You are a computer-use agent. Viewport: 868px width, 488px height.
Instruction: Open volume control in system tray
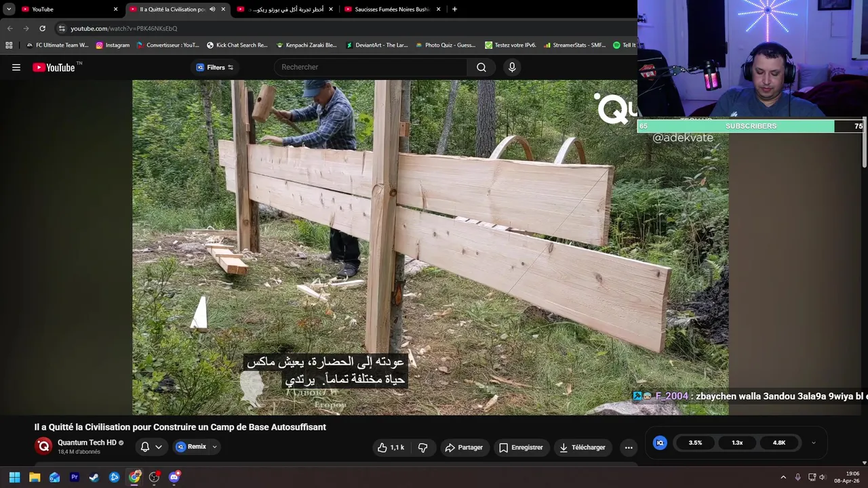823,477
